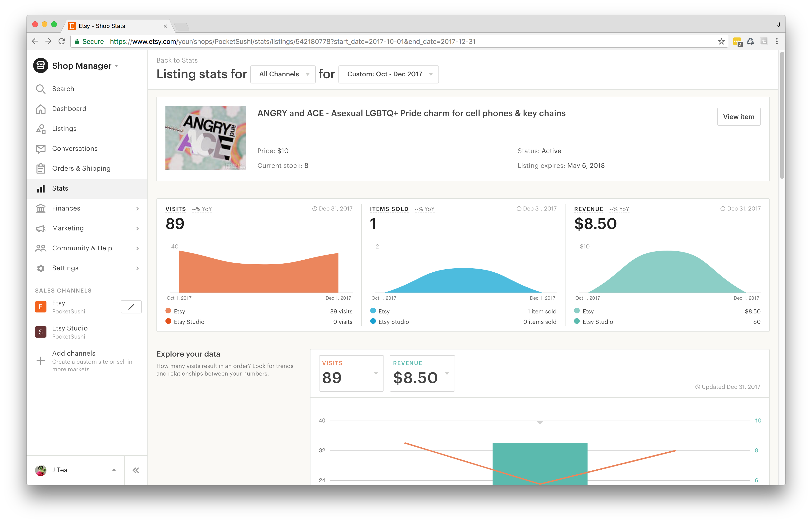The image size is (812, 523).
Task: Close the Etsy - Shop Stats tab
Action: point(165,26)
